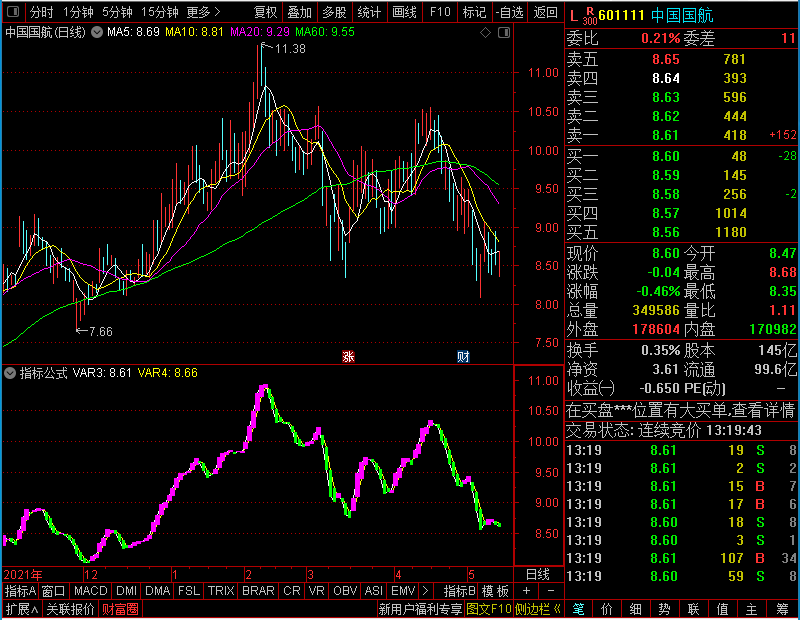Click the 标记 mark button

[474, 12]
